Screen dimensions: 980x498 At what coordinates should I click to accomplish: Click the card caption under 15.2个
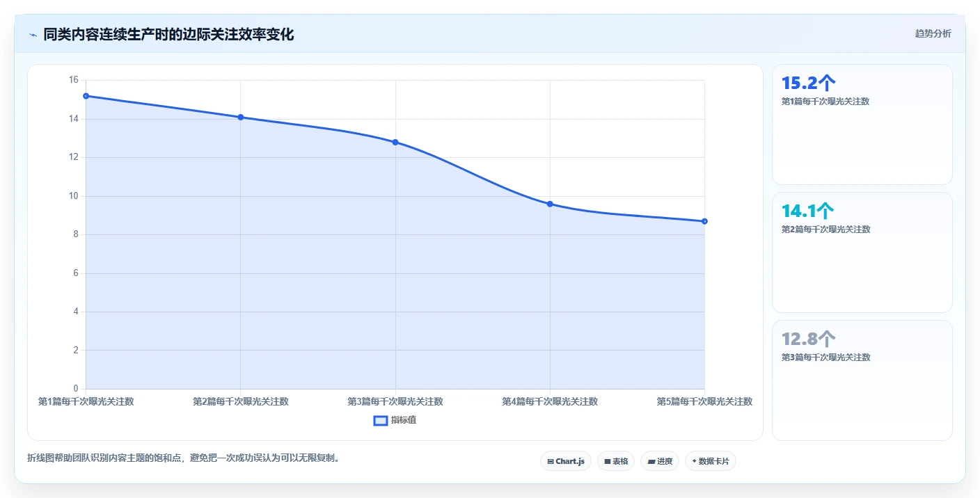click(825, 101)
